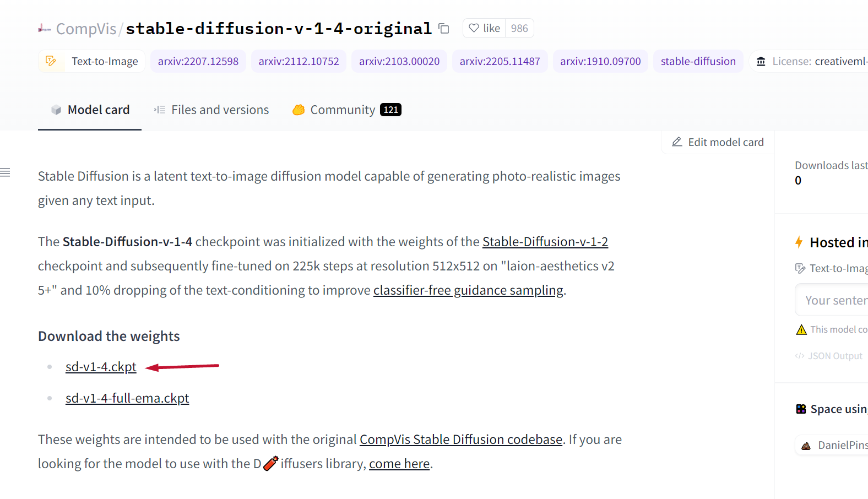This screenshot has width=868, height=499.
Task: Open the Stable-Diffusion-v-1-2 link
Action: coord(545,242)
